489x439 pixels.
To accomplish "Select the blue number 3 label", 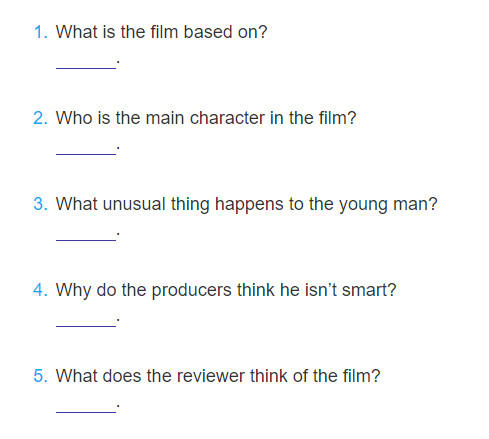I will (40, 204).
